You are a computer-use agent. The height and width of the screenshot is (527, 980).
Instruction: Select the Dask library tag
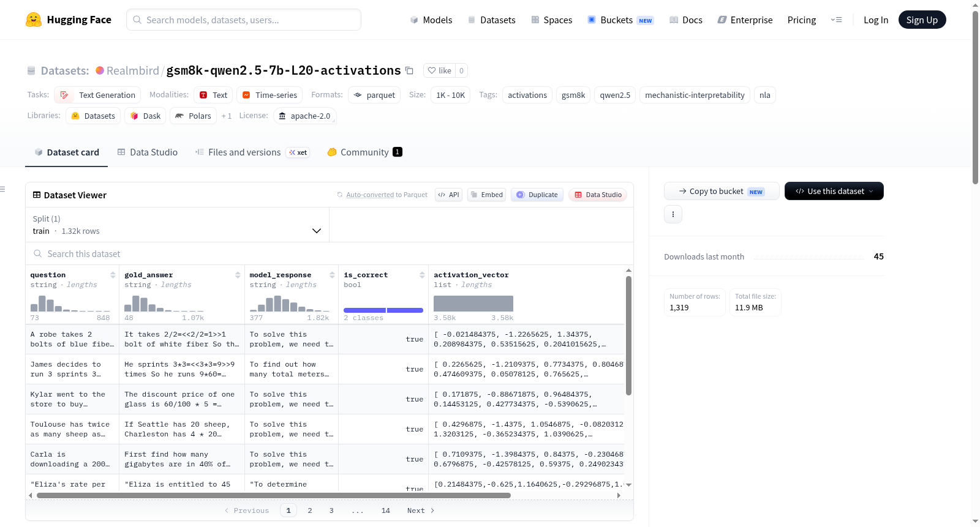(145, 116)
